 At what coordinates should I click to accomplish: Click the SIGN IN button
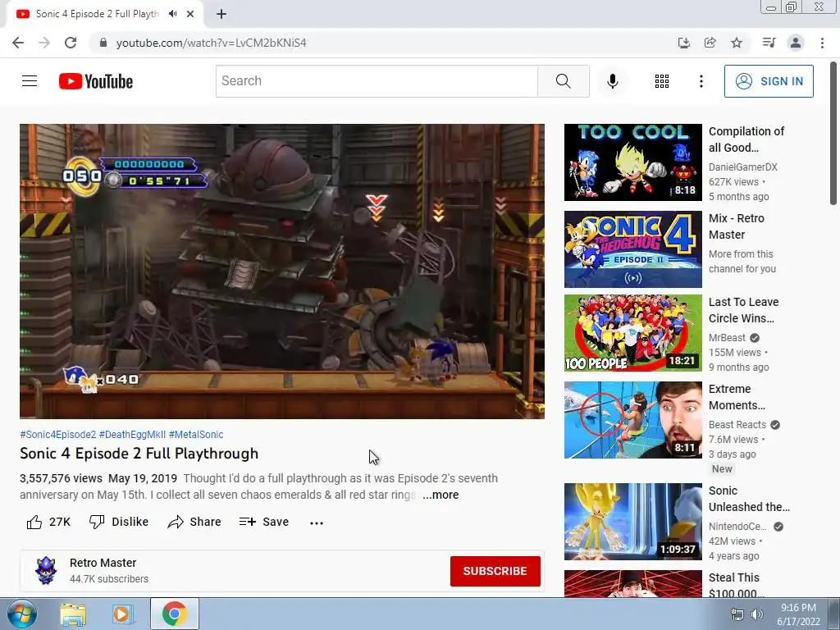tap(769, 81)
